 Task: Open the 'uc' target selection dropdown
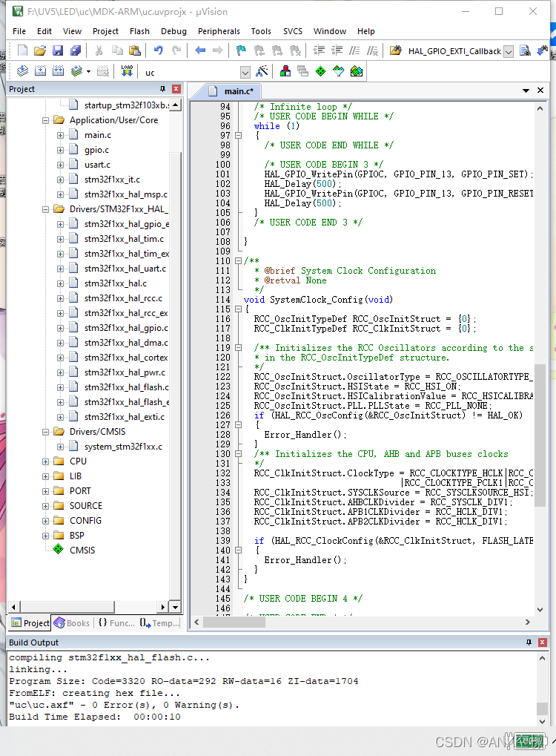click(245, 72)
